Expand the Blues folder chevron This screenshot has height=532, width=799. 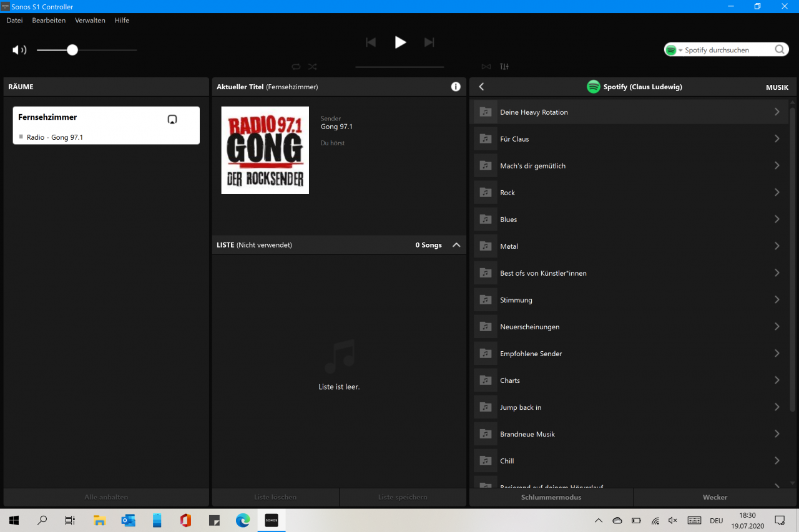pos(777,220)
